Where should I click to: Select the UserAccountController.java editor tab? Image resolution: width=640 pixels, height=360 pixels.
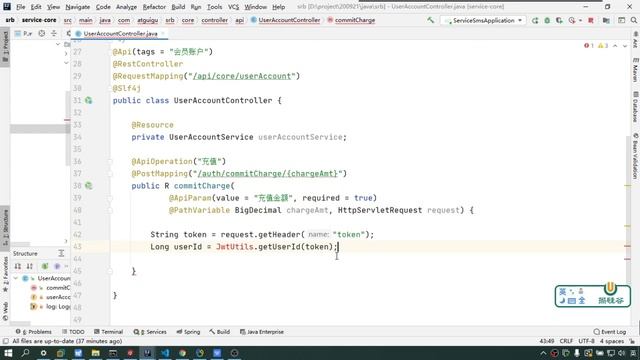[120, 33]
